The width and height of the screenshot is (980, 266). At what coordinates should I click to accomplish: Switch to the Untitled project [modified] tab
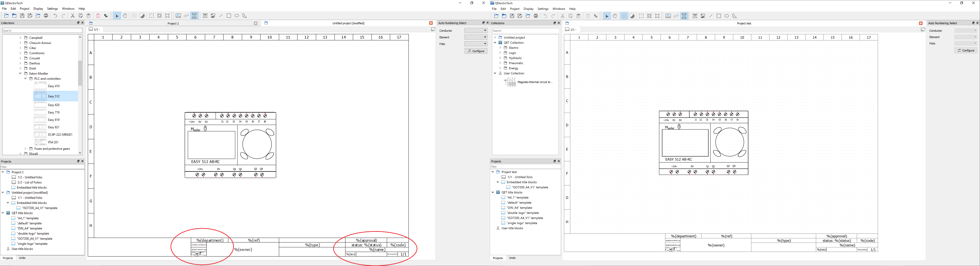tap(348, 23)
